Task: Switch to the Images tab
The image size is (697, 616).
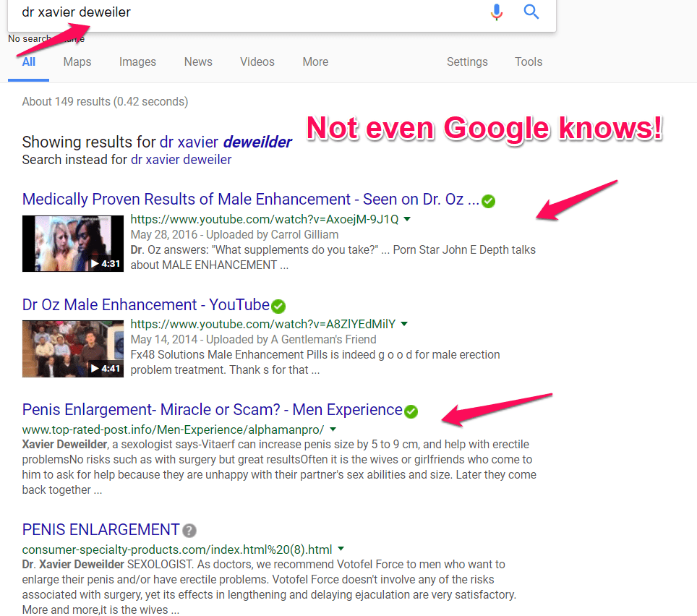Action: pos(137,61)
